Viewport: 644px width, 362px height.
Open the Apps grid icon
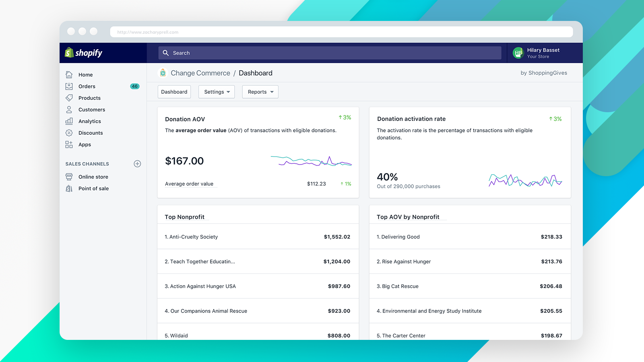69,144
